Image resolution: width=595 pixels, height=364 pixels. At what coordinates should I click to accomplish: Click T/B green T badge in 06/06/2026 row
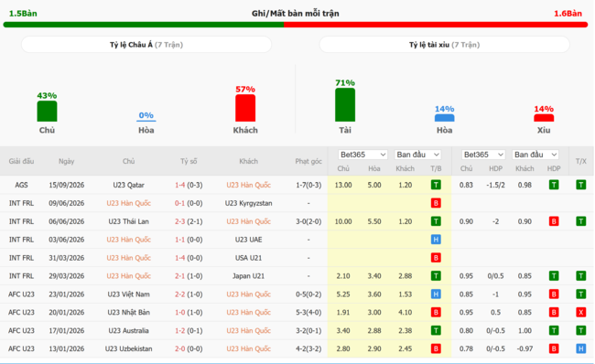[x=436, y=221]
